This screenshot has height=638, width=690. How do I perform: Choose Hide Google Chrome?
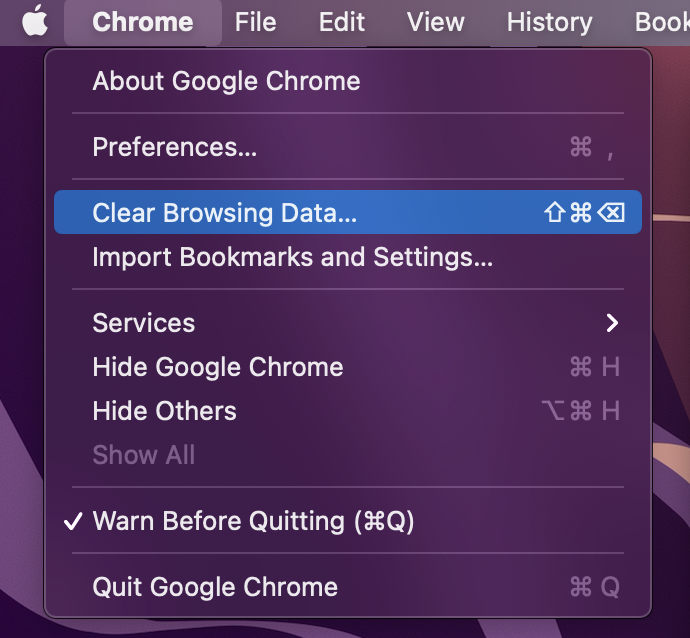[x=218, y=367]
